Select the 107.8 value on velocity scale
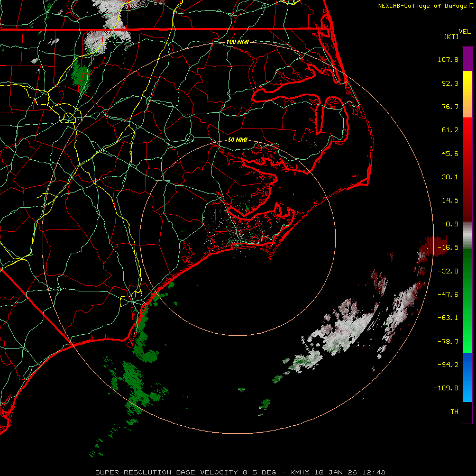 coord(448,59)
